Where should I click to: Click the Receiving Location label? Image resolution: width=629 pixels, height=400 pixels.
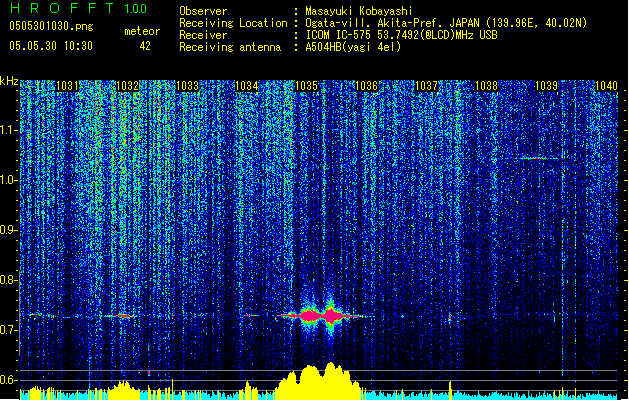tap(233, 23)
